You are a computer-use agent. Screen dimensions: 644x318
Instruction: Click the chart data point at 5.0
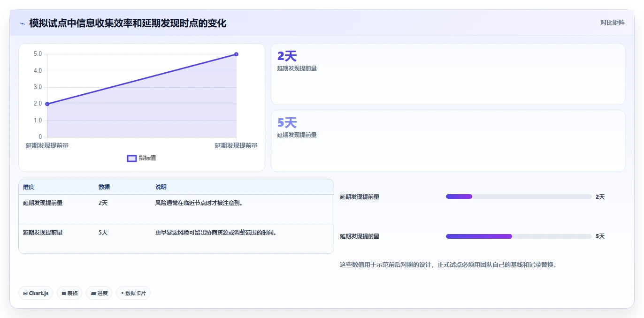(236, 54)
